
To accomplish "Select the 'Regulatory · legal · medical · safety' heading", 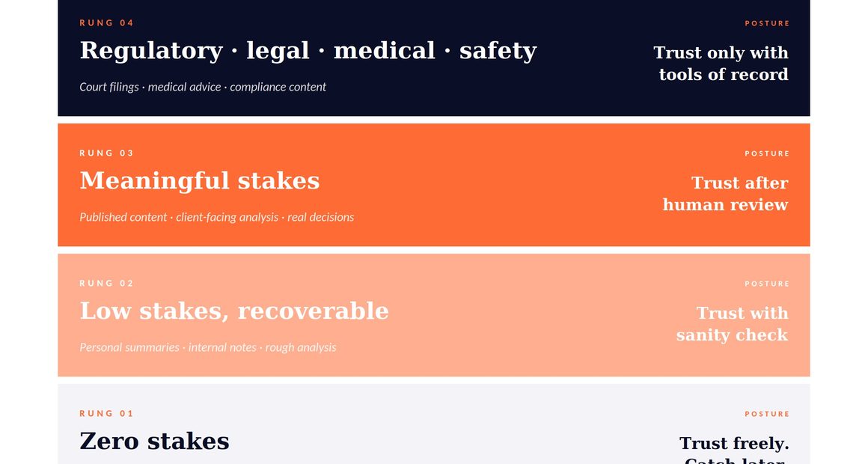I will click(308, 51).
